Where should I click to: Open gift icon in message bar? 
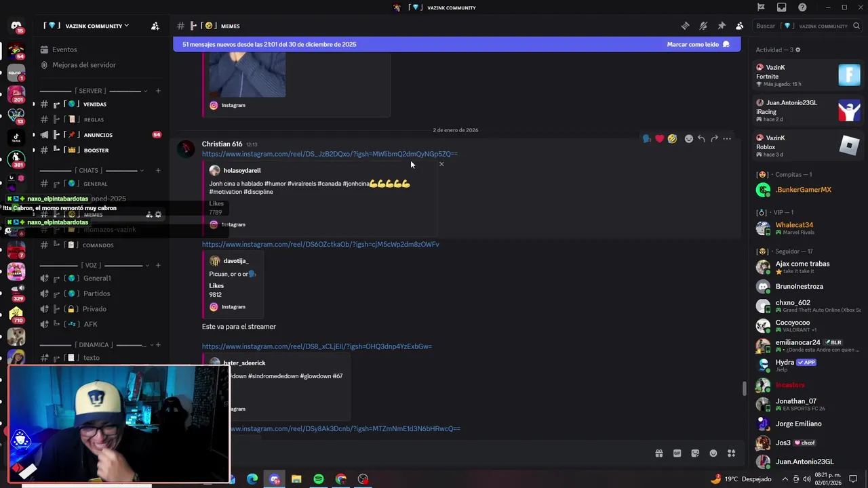(658, 453)
